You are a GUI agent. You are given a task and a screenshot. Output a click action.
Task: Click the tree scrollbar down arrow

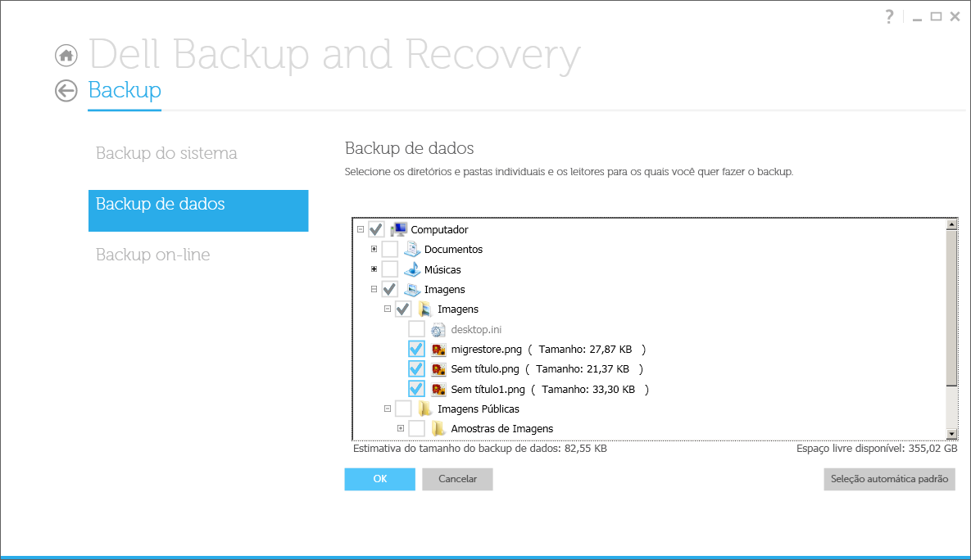[952, 435]
